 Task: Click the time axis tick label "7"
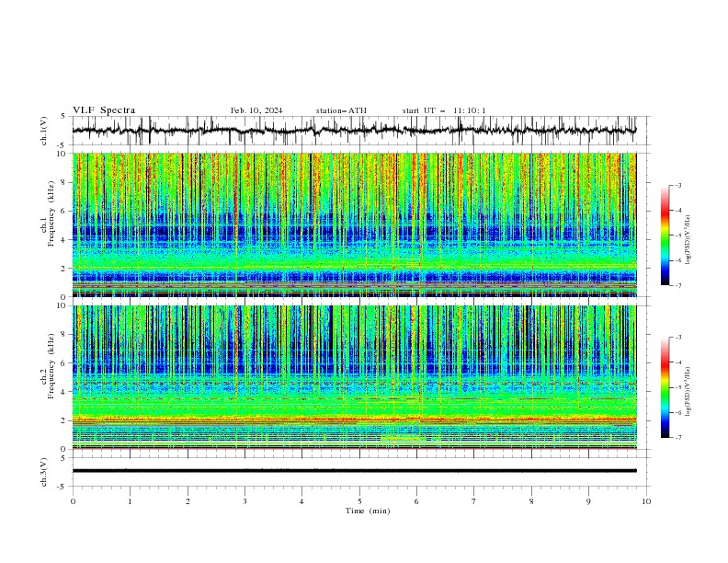[474, 501]
